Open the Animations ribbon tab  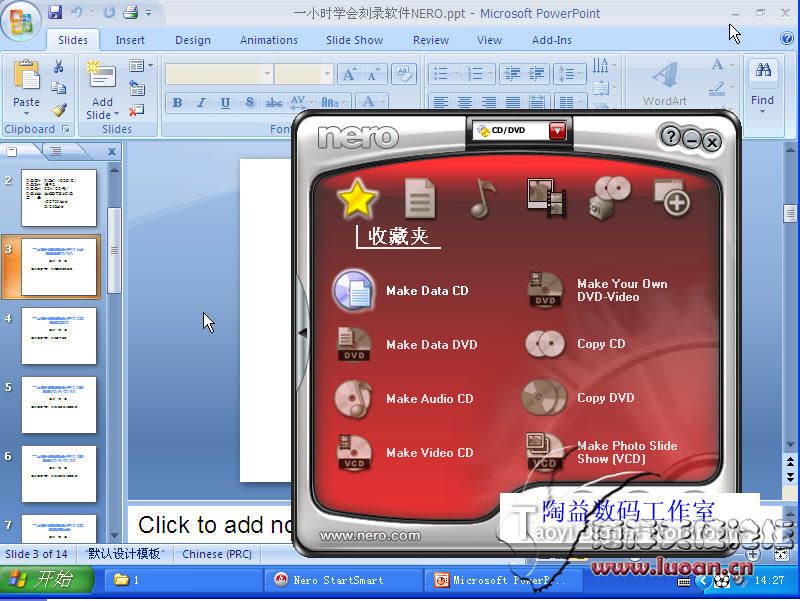coord(269,40)
